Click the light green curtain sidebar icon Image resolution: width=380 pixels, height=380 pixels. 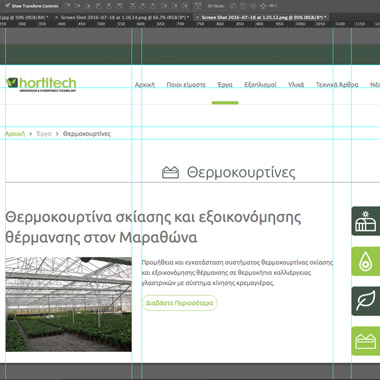click(366, 341)
